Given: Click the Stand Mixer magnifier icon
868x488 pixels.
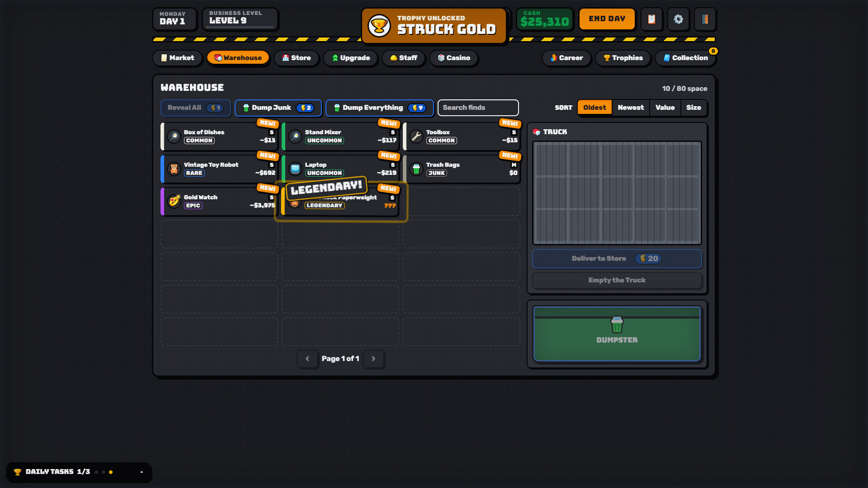Looking at the screenshot, I should [295, 136].
